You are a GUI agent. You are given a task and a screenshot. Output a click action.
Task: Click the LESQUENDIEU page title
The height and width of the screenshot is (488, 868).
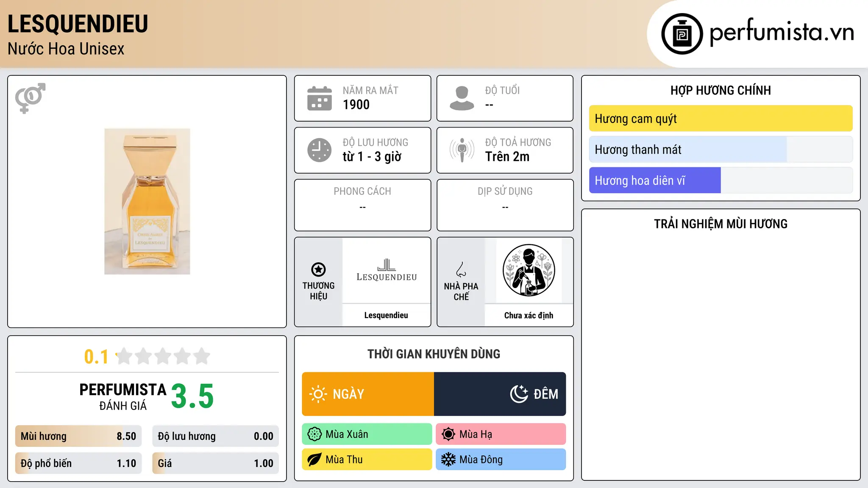[78, 24]
